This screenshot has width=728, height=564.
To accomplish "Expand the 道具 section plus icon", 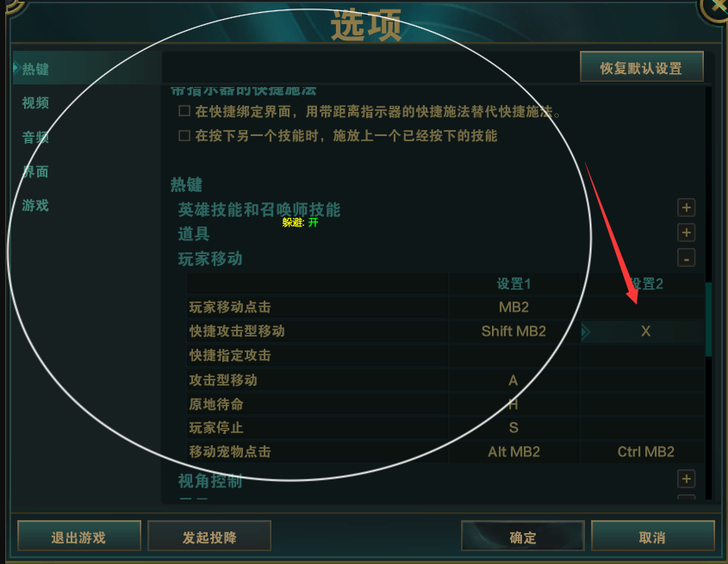I will coord(686,232).
